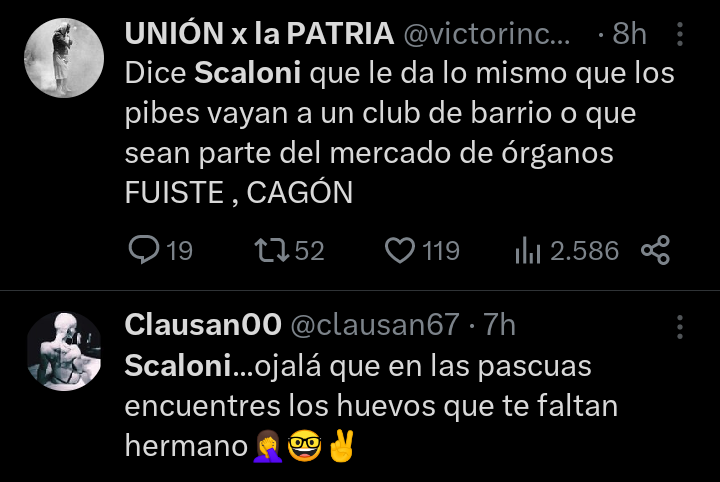The image size is (720, 482).
Task: Share the first tweet via the share icon
Action: [x=656, y=250]
